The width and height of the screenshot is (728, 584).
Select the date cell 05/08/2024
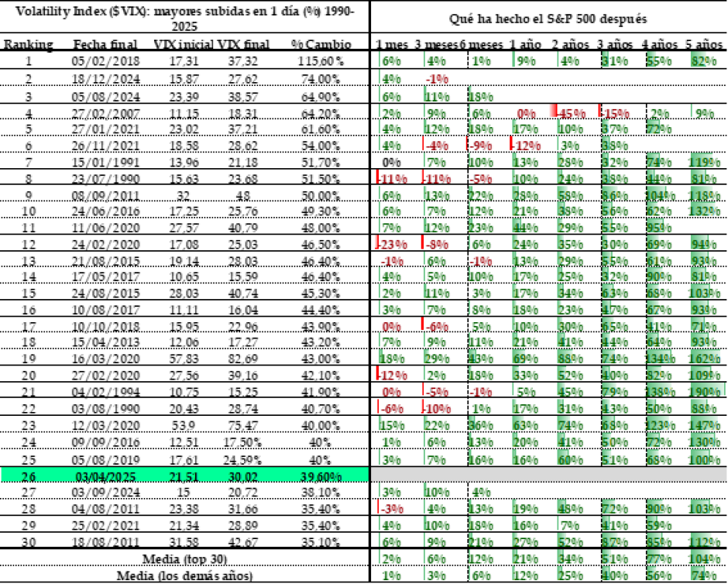point(105,97)
